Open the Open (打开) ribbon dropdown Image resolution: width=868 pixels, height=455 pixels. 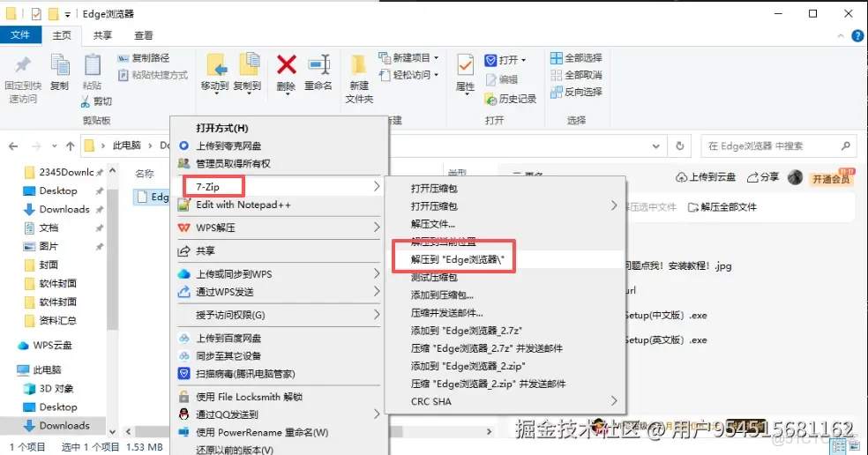pos(505,60)
